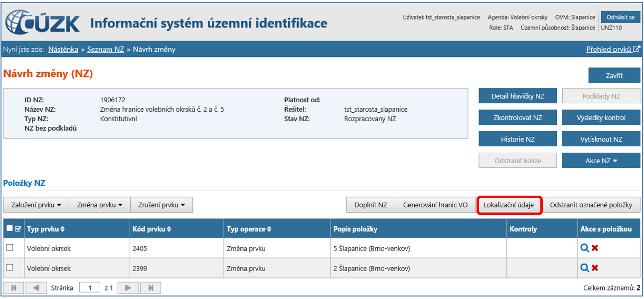
Task: Tick the checkbox for row 2399
Action: 9,268
